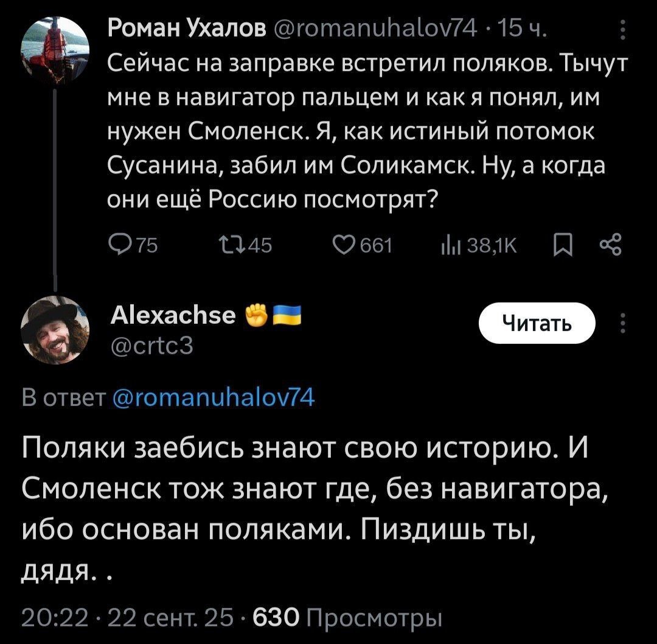The height and width of the screenshot is (644, 657).
Task: Open three-dot menu on Роман Ухалов's tweet
Action: coord(620,30)
